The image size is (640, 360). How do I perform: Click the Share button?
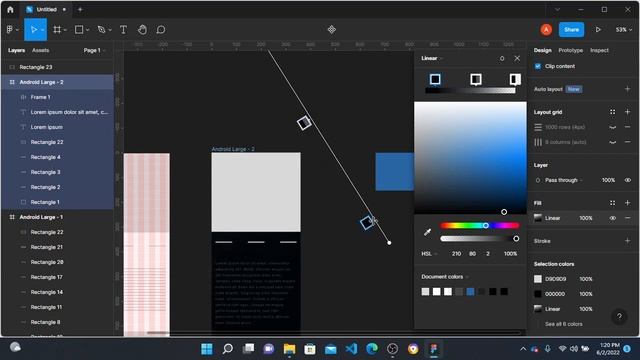(x=571, y=29)
